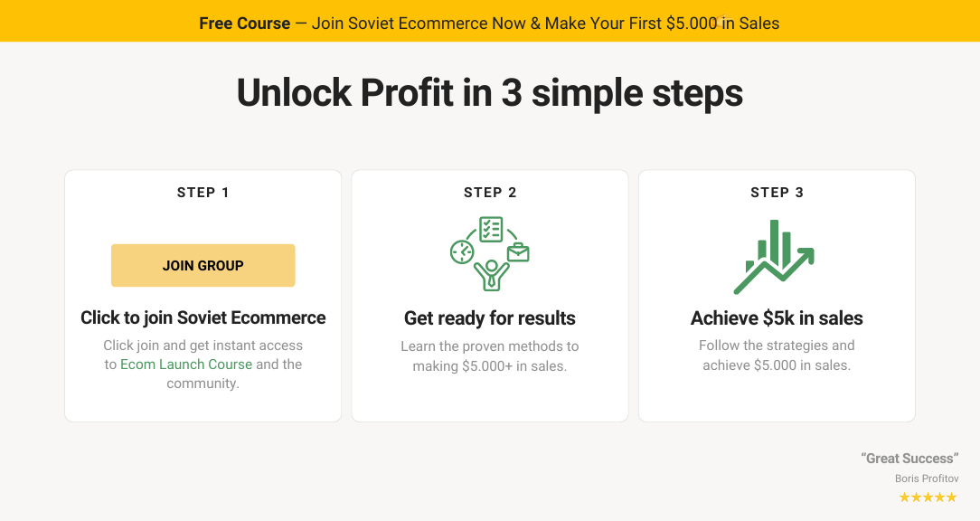
Task: Click the yellow Free Course banner text
Action: coord(489,24)
